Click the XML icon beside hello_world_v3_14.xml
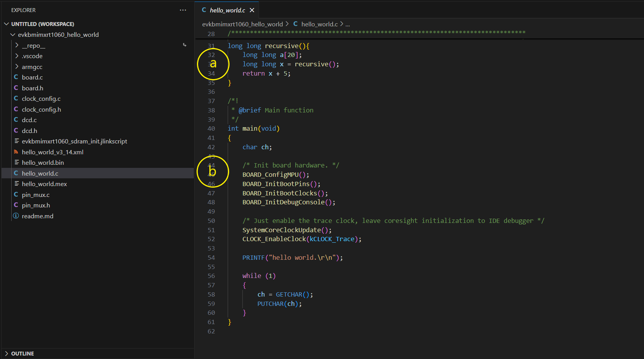 click(16, 152)
